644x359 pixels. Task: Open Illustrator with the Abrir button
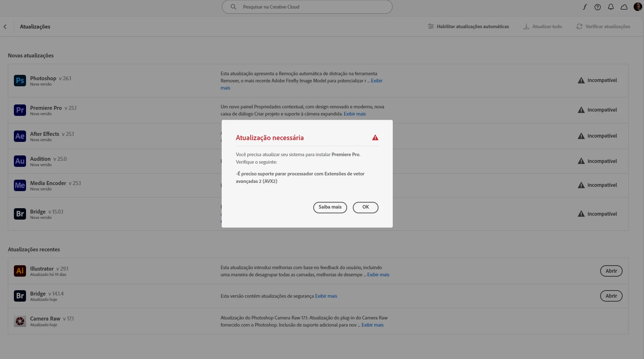pyautogui.click(x=611, y=271)
